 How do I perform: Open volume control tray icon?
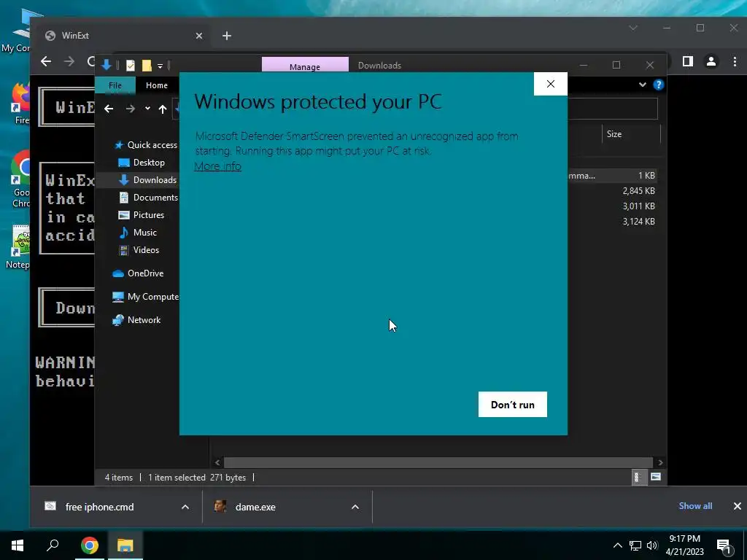click(x=652, y=545)
